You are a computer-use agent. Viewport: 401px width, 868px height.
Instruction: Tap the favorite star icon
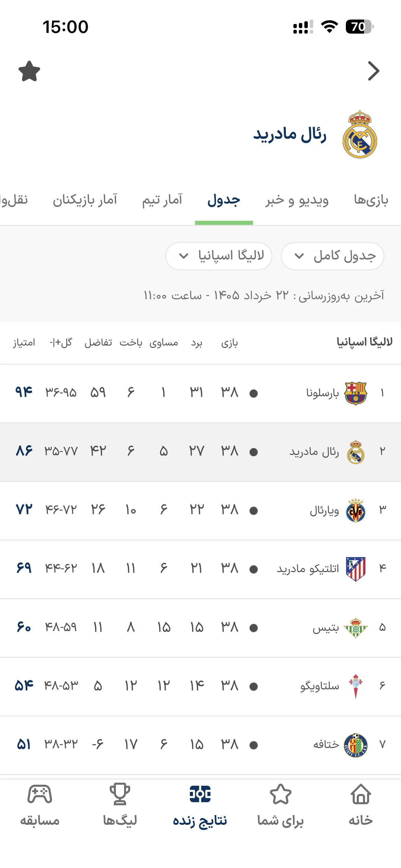pos(29,71)
